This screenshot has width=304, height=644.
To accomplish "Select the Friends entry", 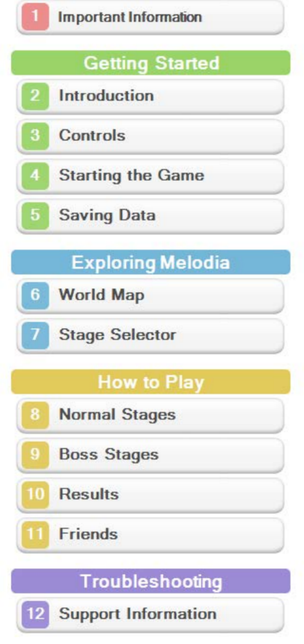I will click(x=88, y=535).
